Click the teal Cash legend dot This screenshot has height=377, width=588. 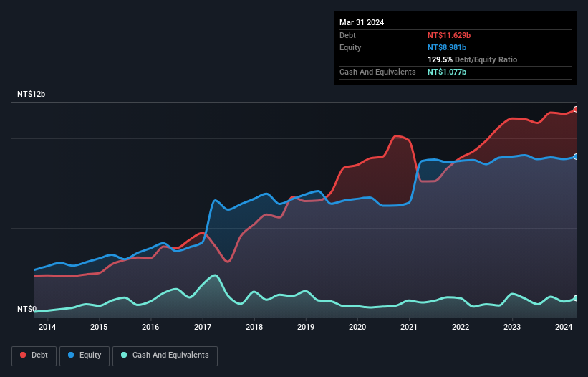(x=124, y=355)
